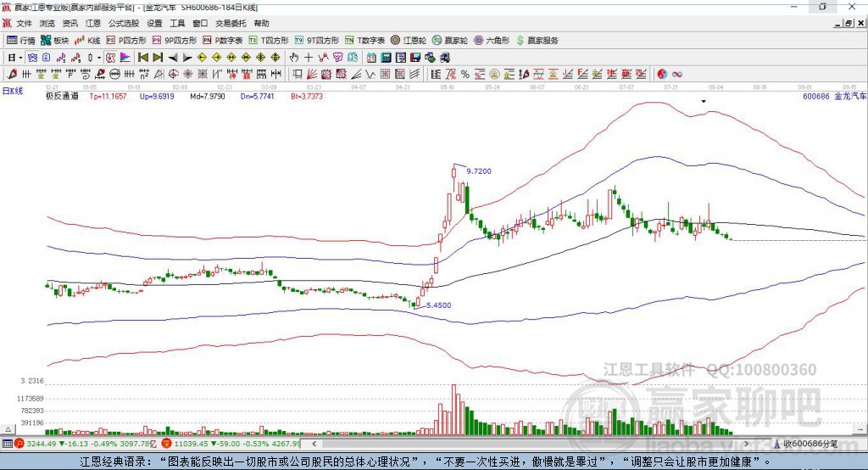Click the red-blue yin-yang icon

(662, 74)
